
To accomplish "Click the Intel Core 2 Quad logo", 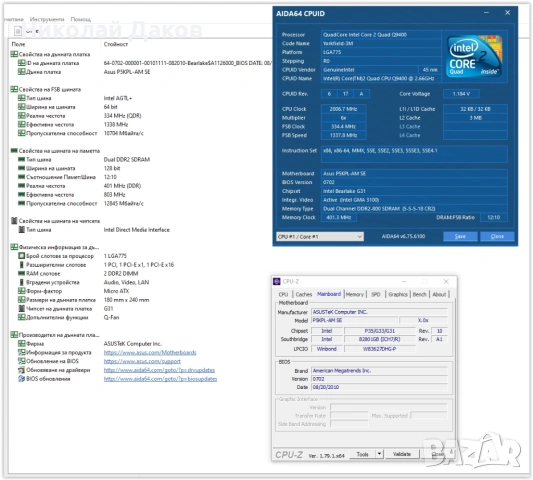I will [475, 56].
